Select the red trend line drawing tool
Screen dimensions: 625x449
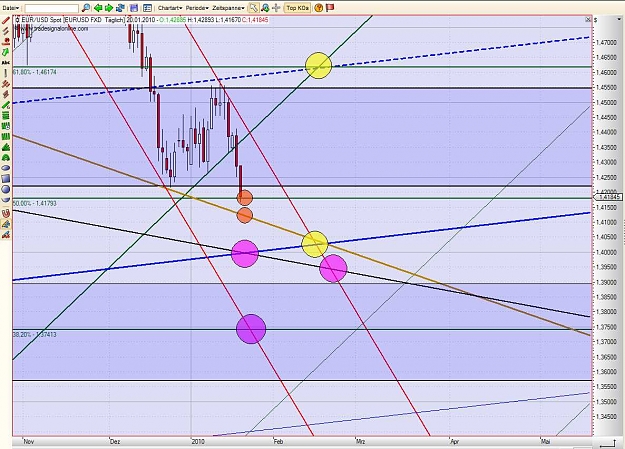point(6,20)
